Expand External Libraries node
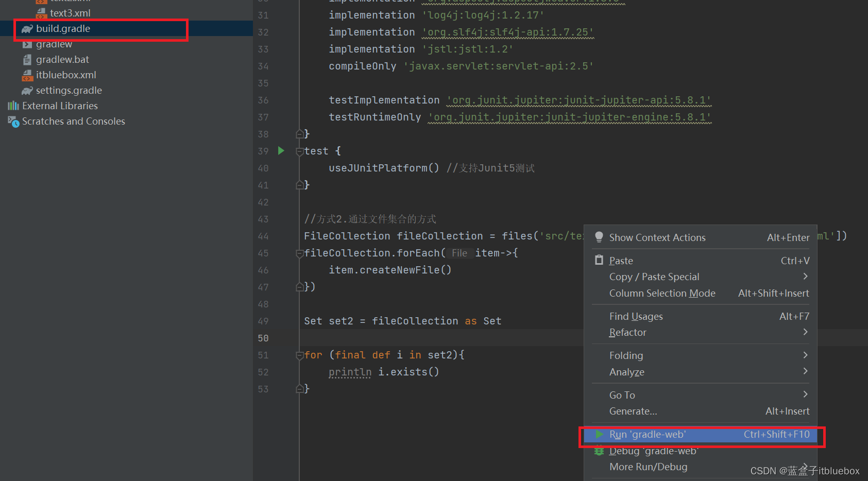868x481 pixels. click(60, 106)
